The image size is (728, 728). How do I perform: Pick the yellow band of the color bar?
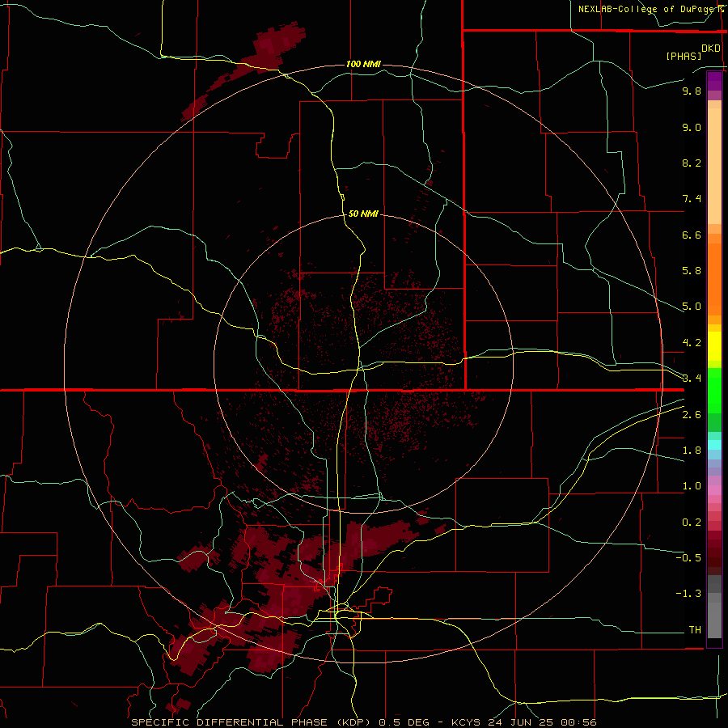click(x=714, y=346)
